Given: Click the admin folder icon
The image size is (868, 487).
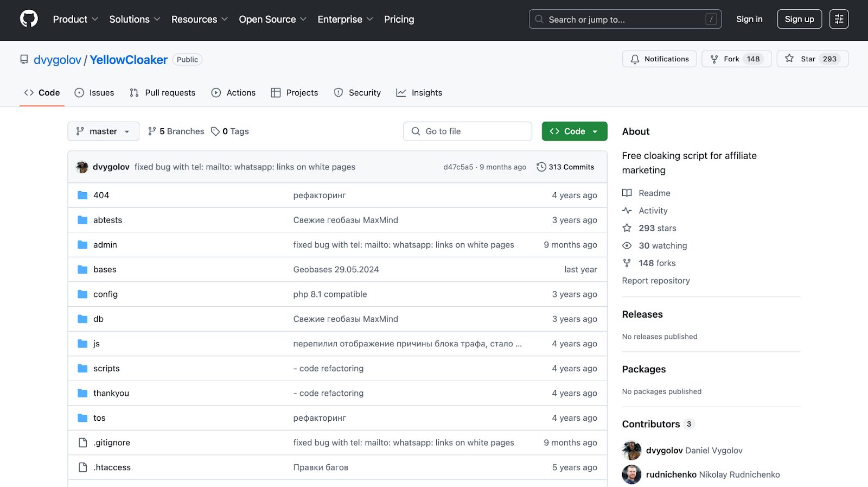Looking at the screenshot, I should 82,245.
